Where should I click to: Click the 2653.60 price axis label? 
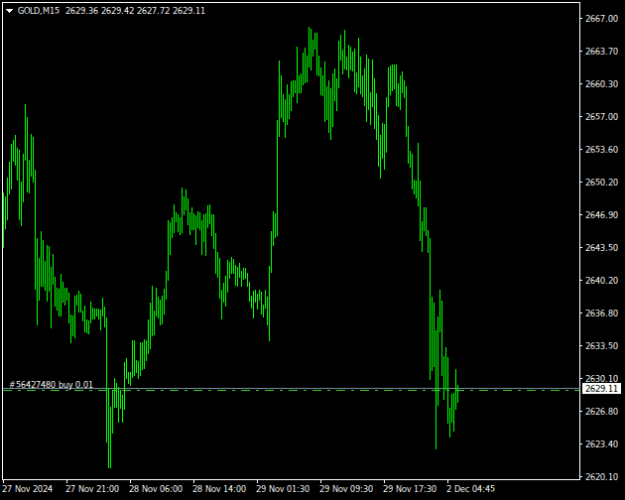[601, 150]
